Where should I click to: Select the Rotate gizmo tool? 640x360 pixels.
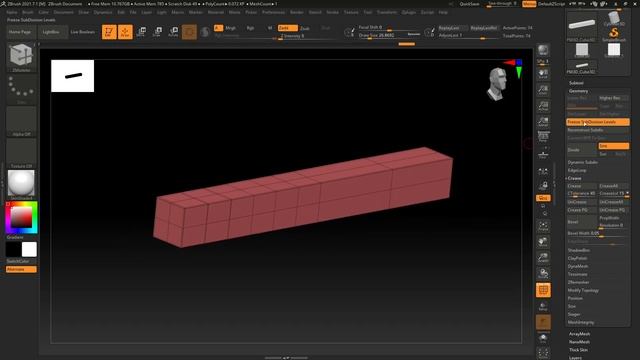(173, 32)
